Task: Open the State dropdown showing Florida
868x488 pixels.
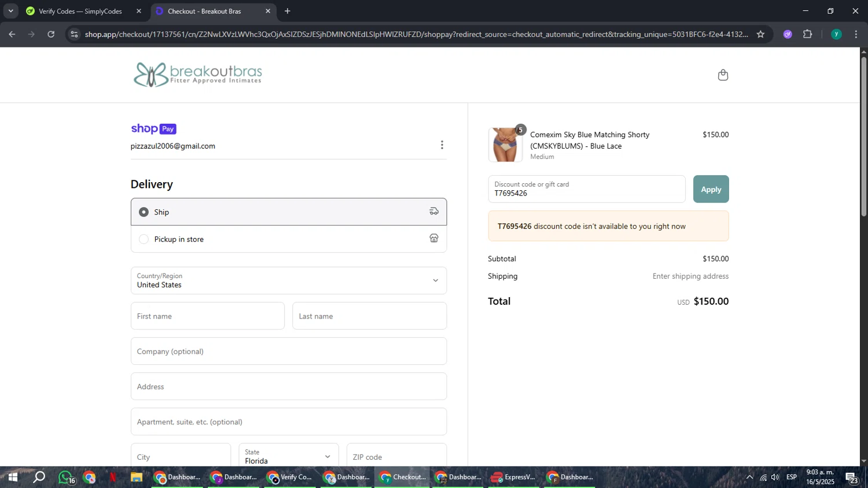Action: tap(289, 457)
